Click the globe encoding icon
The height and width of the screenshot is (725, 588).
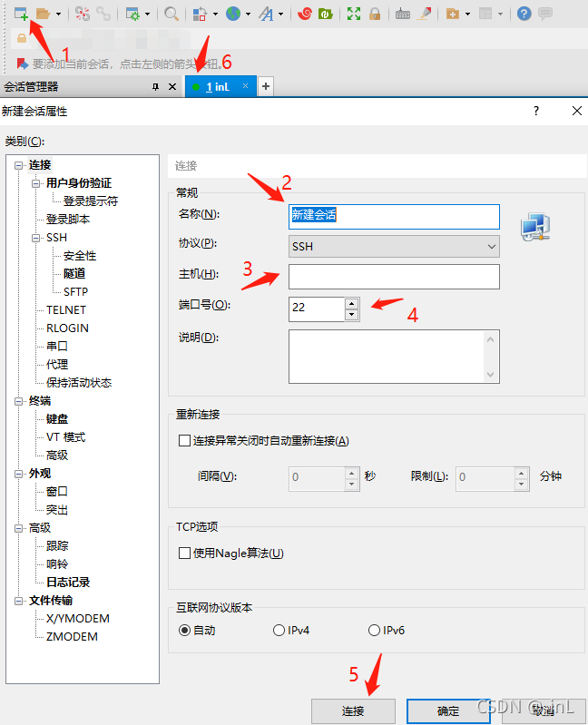(233, 14)
